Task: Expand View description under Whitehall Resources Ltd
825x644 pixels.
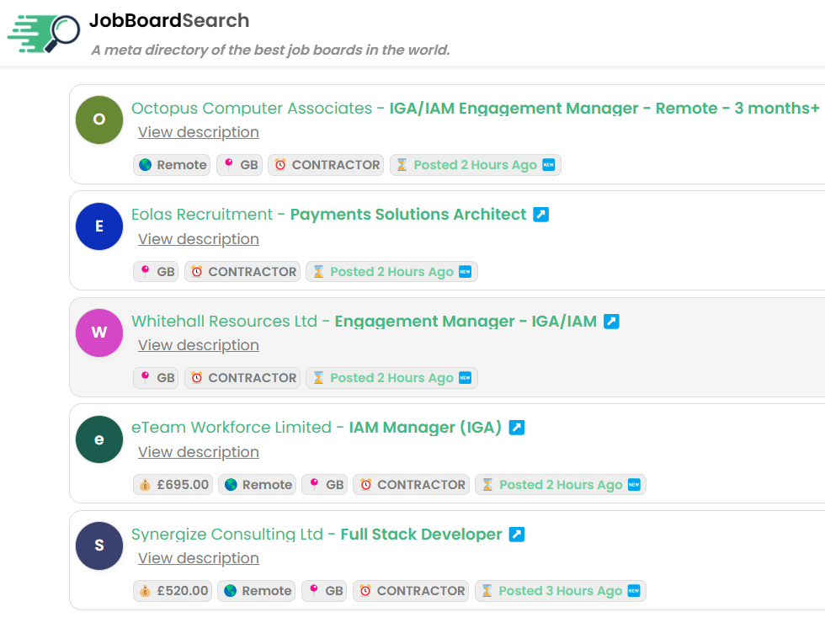Action: (199, 345)
